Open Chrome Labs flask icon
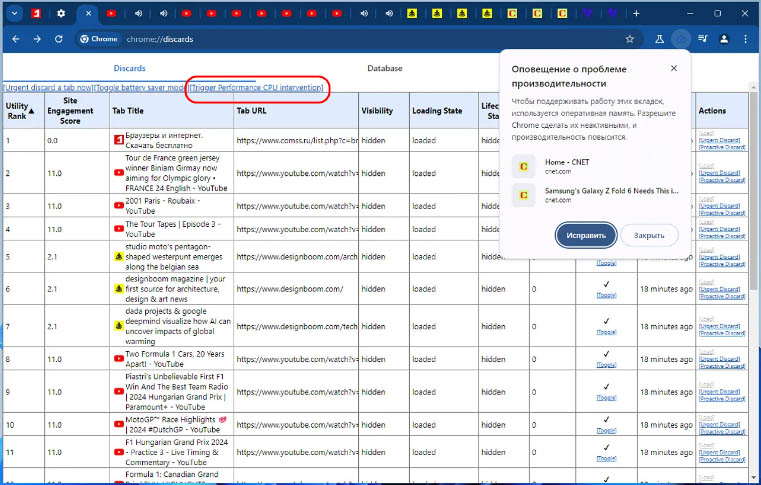Screen dimensions: 761x485 pos(659,39)
